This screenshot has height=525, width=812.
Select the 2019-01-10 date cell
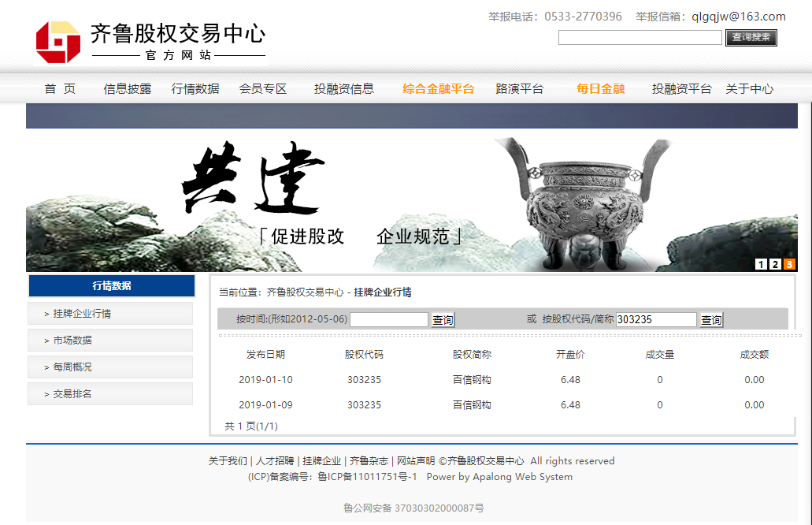coord(265,380)
